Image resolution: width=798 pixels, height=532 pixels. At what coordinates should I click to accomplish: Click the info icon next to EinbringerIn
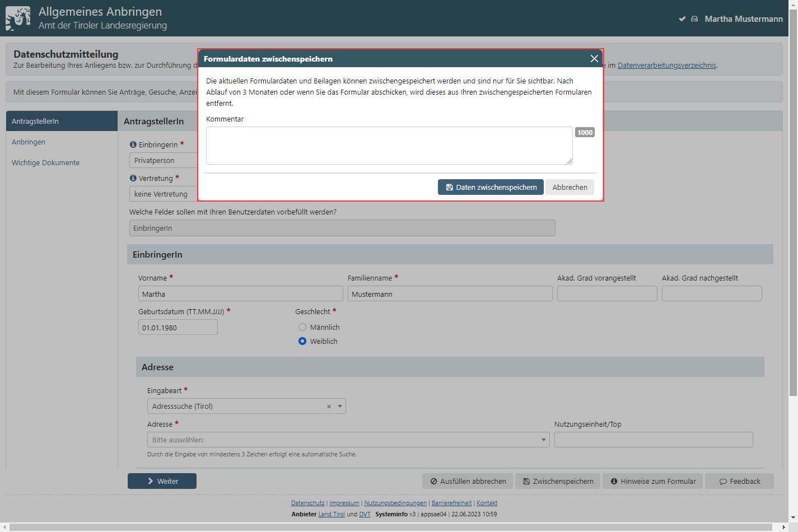pyautogui.click(x=133, y=144)
